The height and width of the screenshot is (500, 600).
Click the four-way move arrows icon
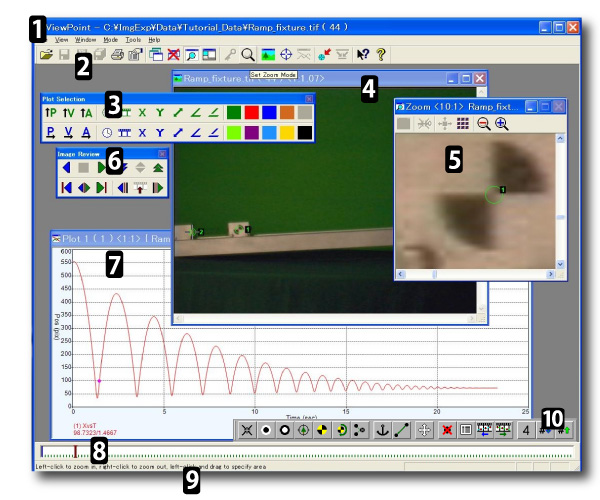424,430
